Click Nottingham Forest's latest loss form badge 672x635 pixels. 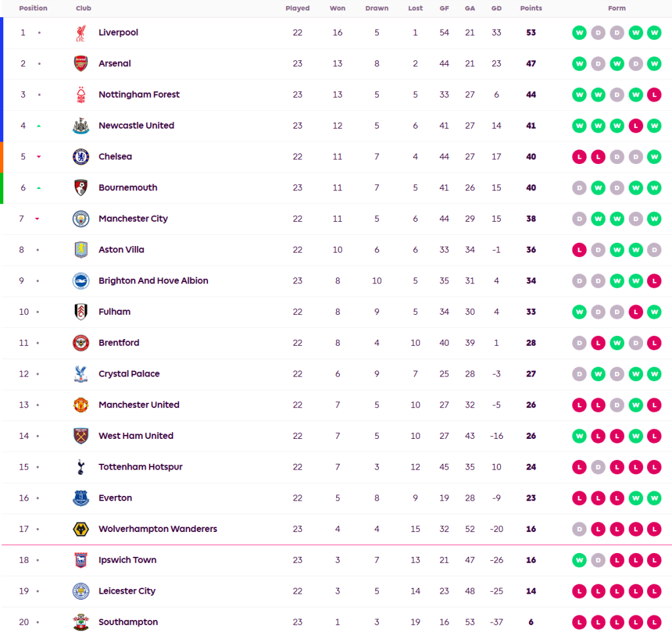coord(654,94)
